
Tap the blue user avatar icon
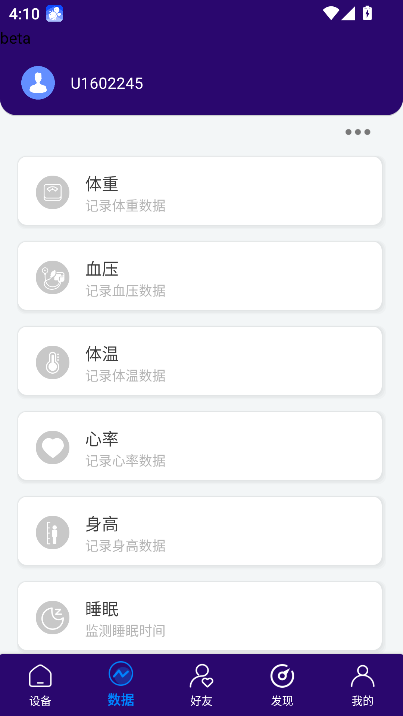tap(38, 83)
